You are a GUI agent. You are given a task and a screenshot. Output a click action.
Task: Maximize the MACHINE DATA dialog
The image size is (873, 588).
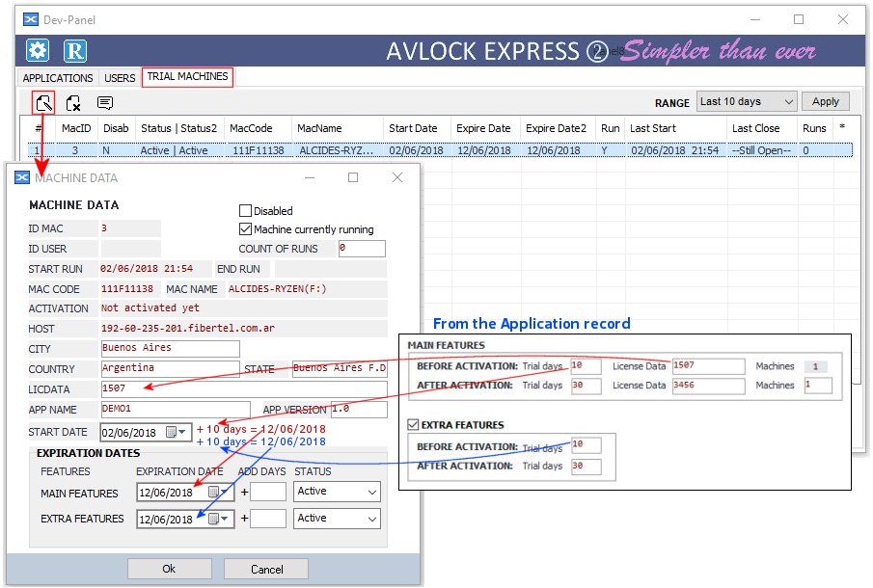(x=353, y=177)
